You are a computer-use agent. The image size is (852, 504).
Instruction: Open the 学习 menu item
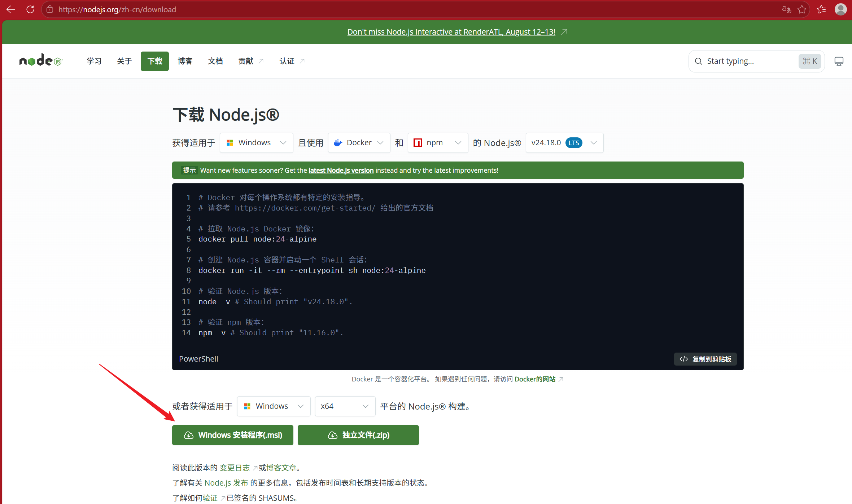[x=94, y=61]
